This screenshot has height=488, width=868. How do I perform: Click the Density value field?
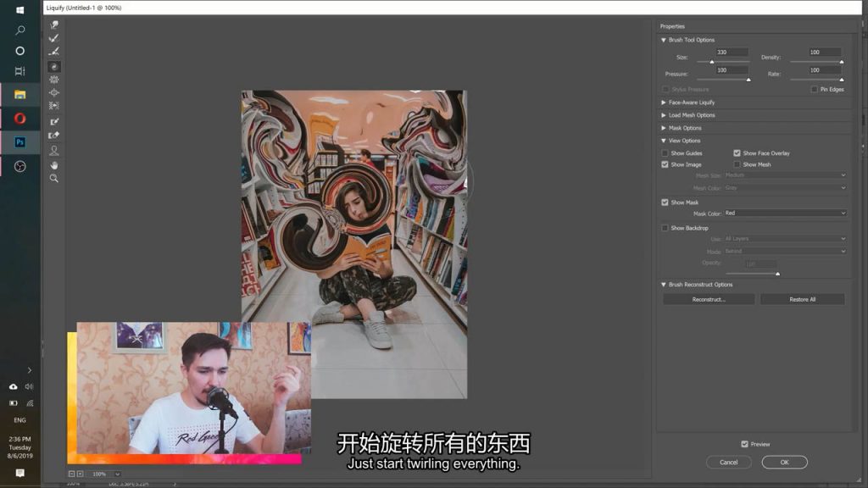pyautogui.click(x=824, y=53)
